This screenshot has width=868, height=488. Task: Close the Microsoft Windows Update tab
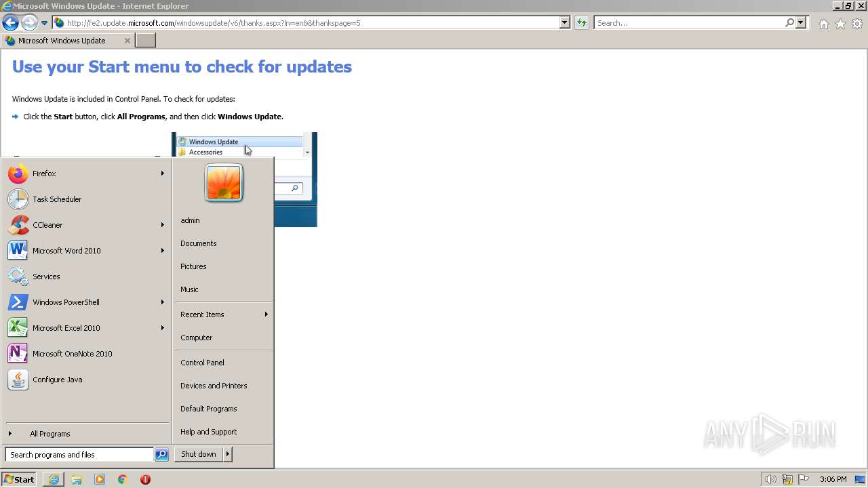click(127, 41)
